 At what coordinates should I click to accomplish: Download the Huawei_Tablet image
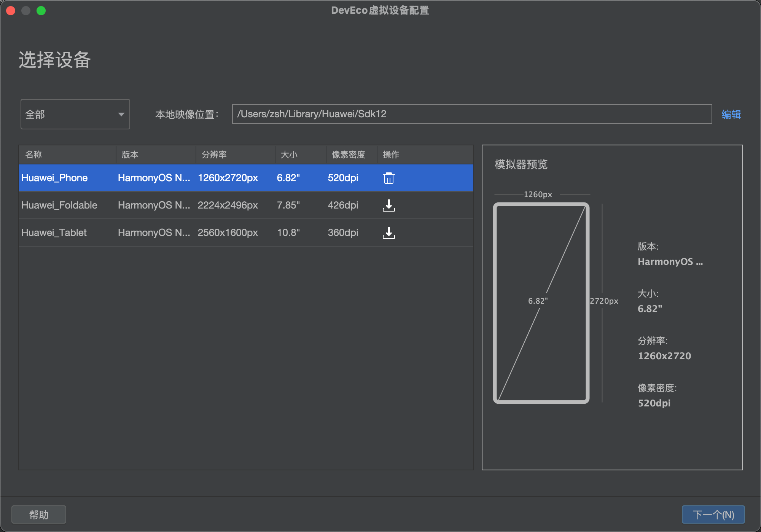[388, 233]
